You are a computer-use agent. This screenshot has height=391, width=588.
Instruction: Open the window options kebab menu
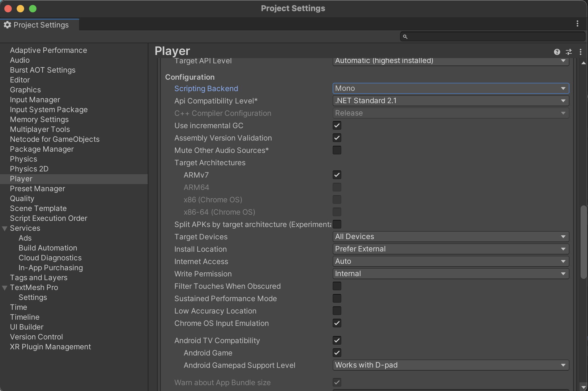(577, 24)
